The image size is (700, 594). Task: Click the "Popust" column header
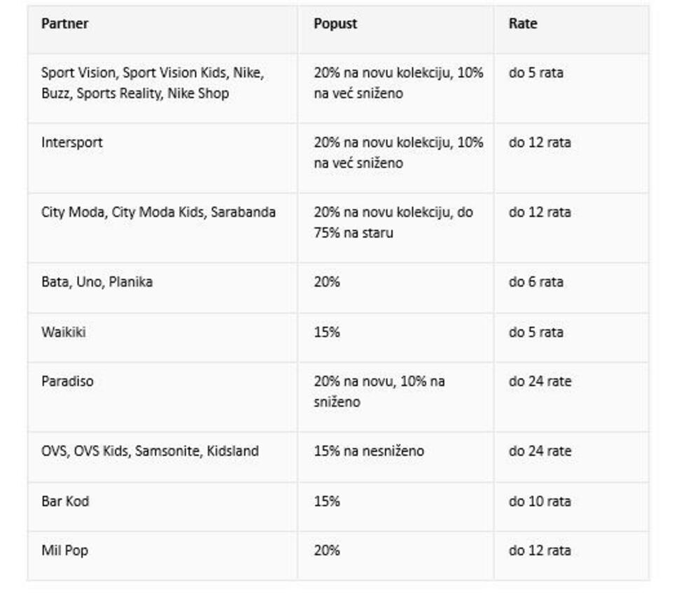tap(335, 24)
